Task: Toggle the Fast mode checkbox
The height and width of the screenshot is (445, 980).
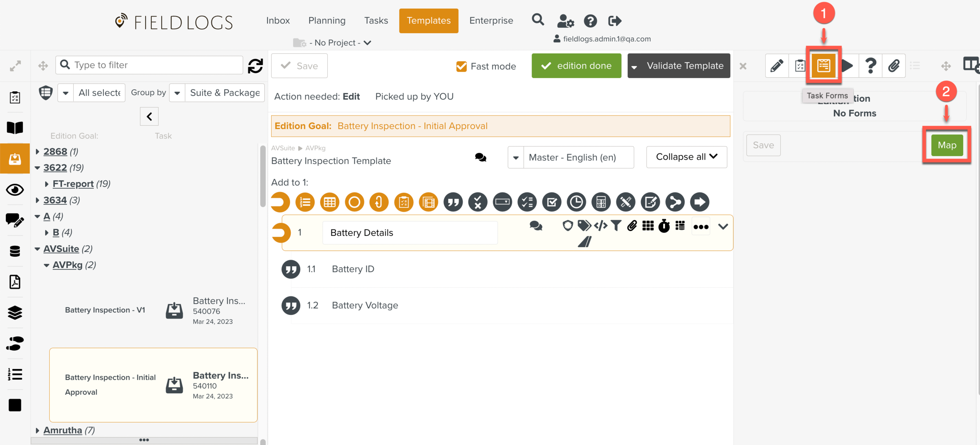Action: click(x=461, y=66)
